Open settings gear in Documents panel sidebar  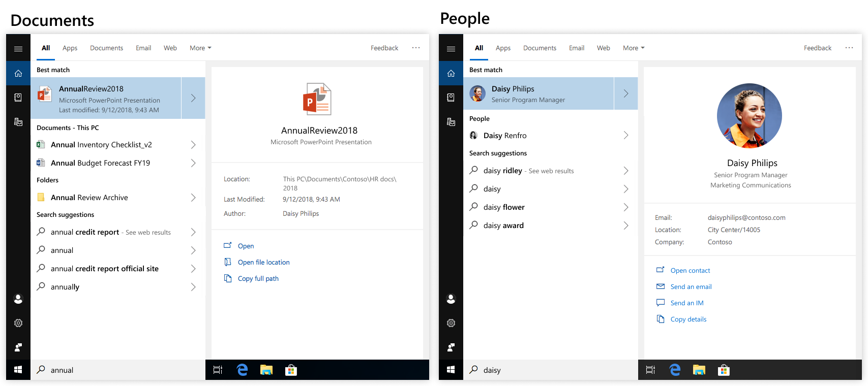(18, 323)
